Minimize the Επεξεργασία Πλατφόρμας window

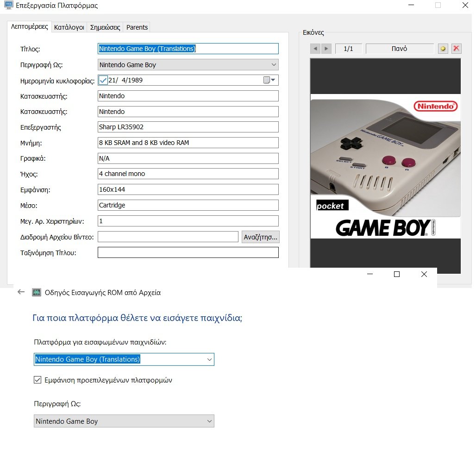pos(411,5)
